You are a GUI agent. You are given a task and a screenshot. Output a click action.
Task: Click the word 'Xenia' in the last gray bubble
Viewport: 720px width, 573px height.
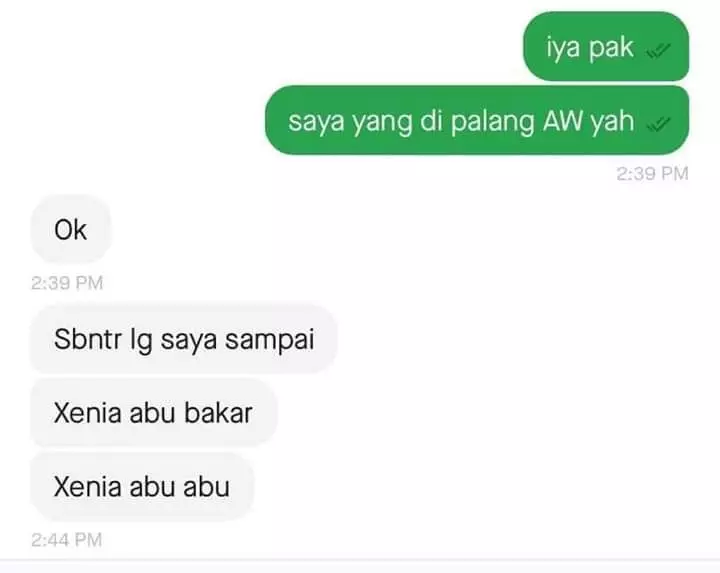click(x=87, y=486)
